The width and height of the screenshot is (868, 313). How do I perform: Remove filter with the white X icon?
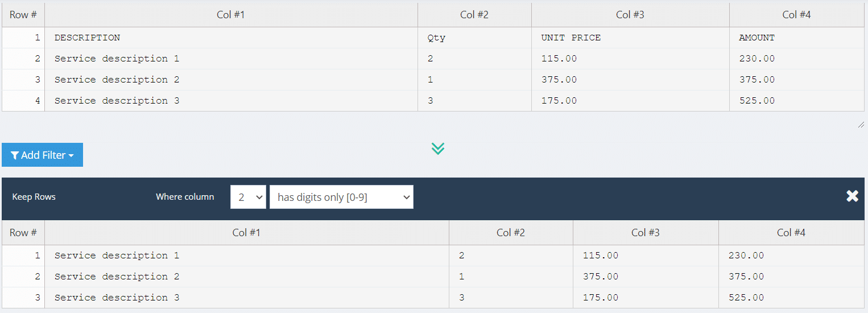[852, 196]
